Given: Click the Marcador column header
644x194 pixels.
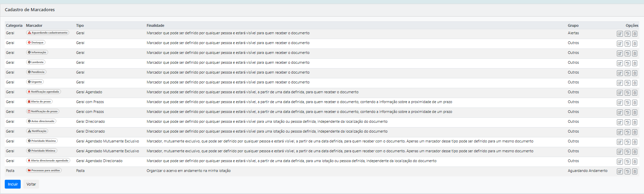Looking at the screenshot, I should click(34, 25).
